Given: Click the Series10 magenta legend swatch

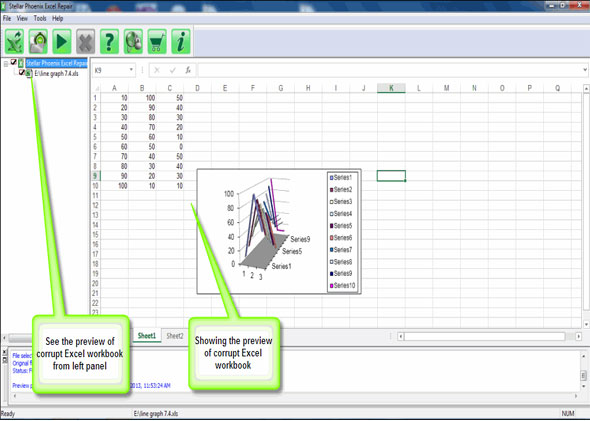Looking at the screenshot, I should 331,286.
